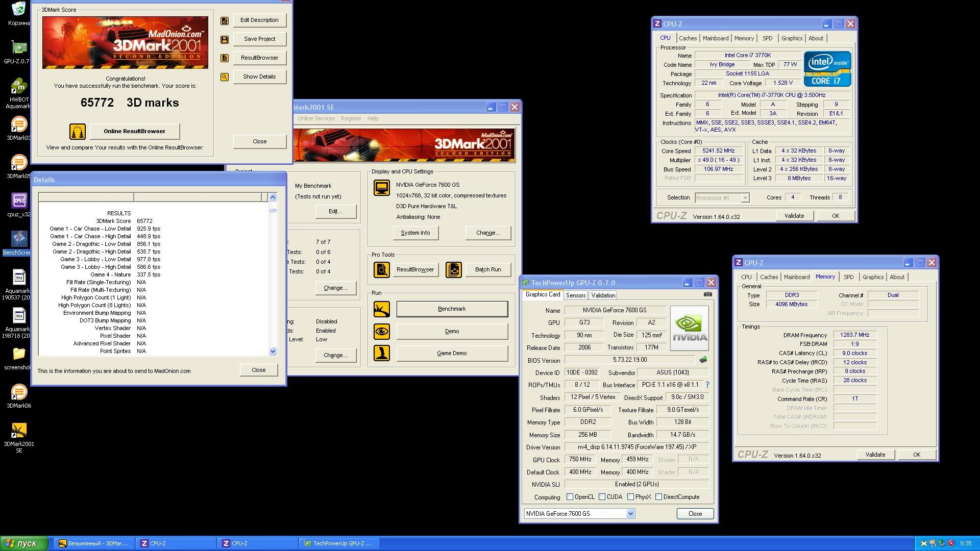
Task: Open the Help menu in 3DMark2001
Action: click(x=373, y=118)
